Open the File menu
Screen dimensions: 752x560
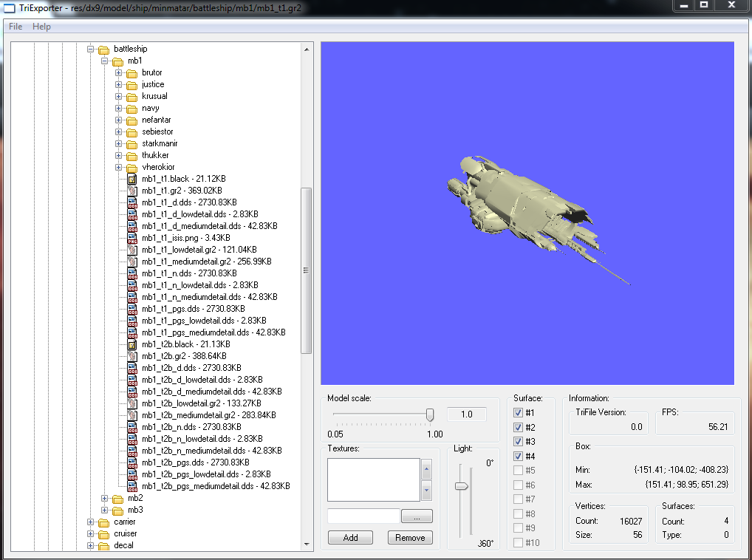point(16,27)
